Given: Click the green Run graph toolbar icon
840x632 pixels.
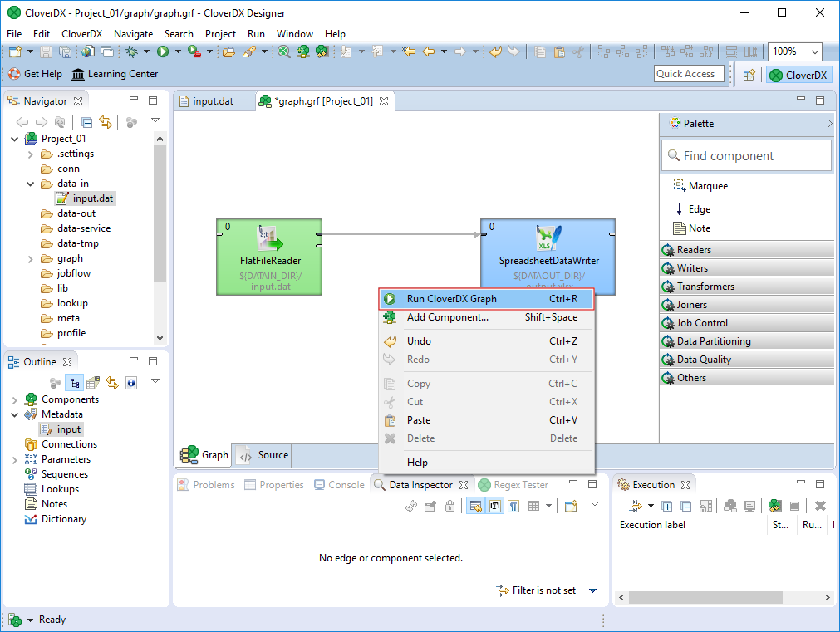Looking at the screenshot, I should click(x=163, y=51).
